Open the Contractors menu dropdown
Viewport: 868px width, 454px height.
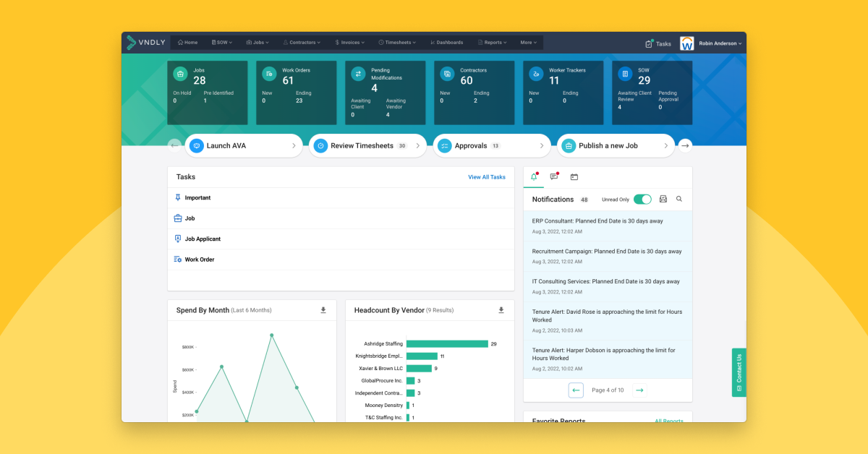click(x=302, y=43)
